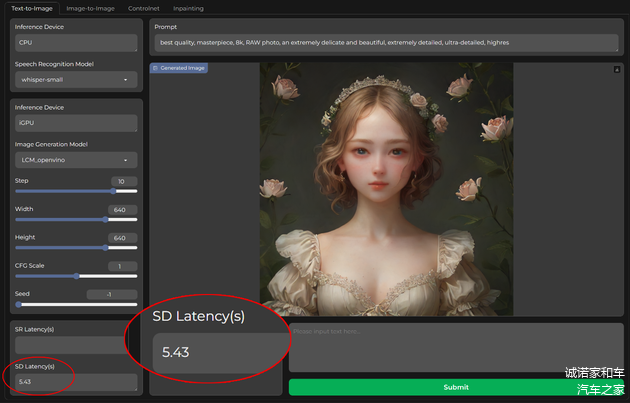Switch to the Image-to-Image tab

(x=90, y=8)
